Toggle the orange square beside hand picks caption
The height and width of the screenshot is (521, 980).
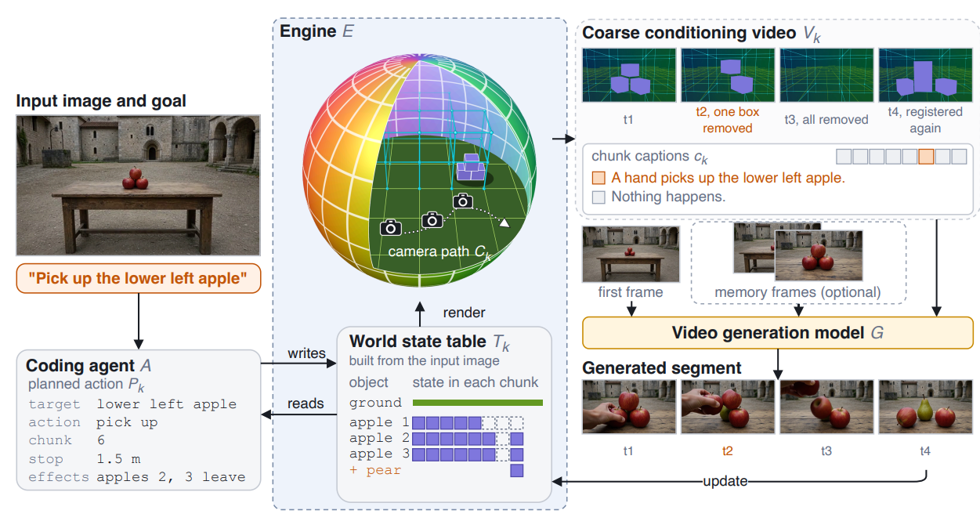[598, 178]
